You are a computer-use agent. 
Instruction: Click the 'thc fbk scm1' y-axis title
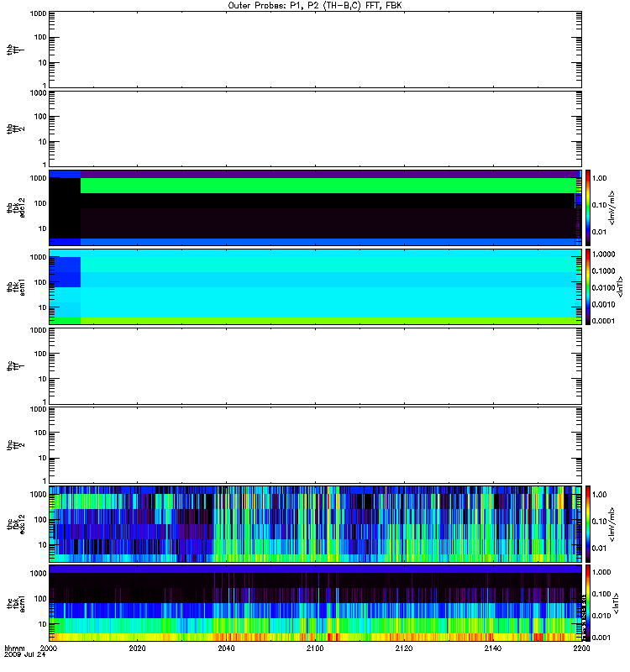tap(15, 603)
